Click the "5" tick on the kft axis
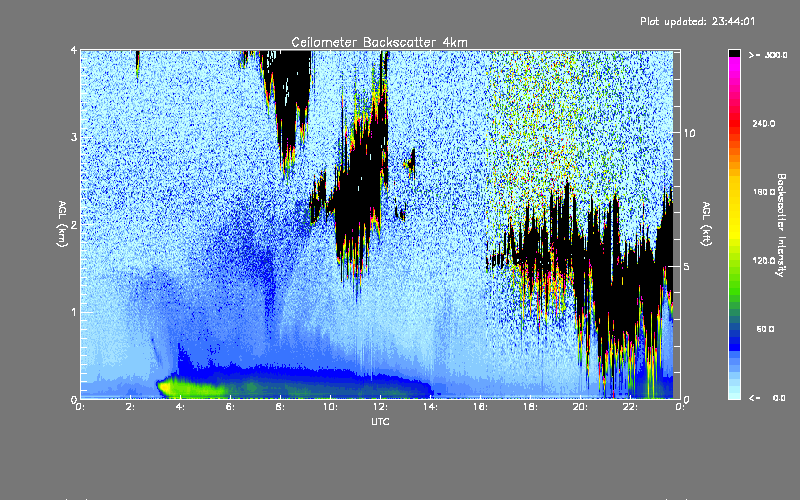The width and height of the screenshot is (800, 500). 687,266
